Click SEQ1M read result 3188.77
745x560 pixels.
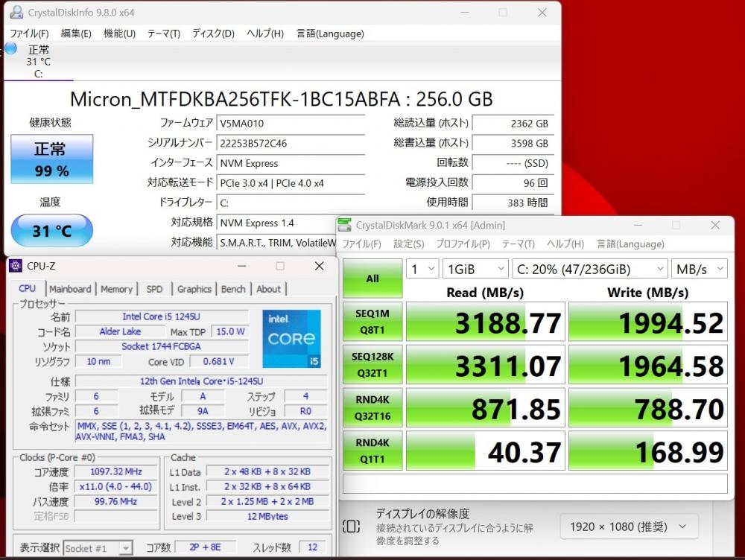tap(485, 322)
